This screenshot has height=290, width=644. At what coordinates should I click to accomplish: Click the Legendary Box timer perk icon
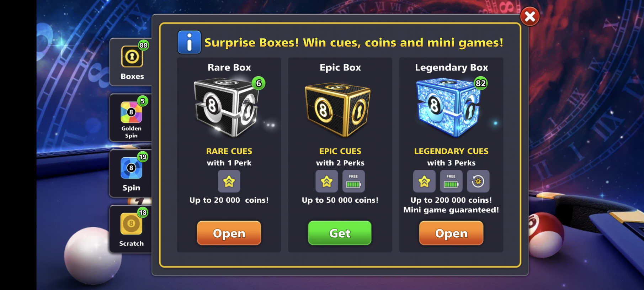pos(478,181)
